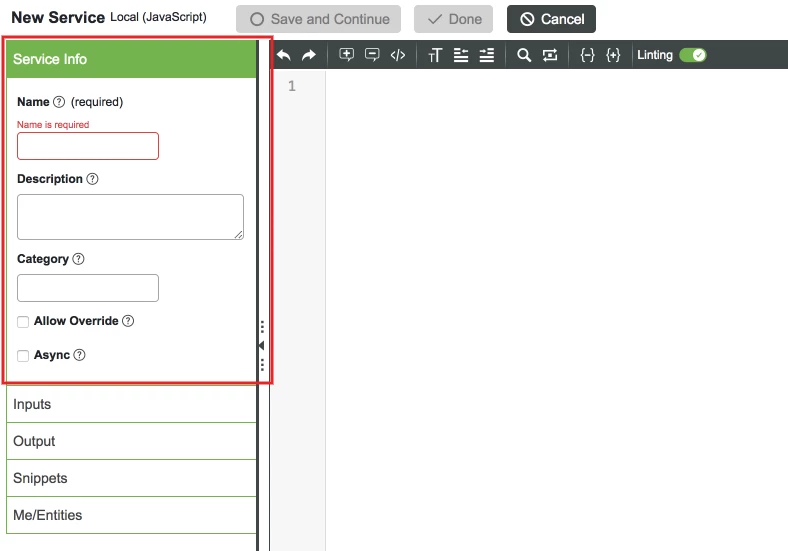Click the code tag icon in toolbar
The width and height of the screenshot is (788, 551).
point(398,55)
